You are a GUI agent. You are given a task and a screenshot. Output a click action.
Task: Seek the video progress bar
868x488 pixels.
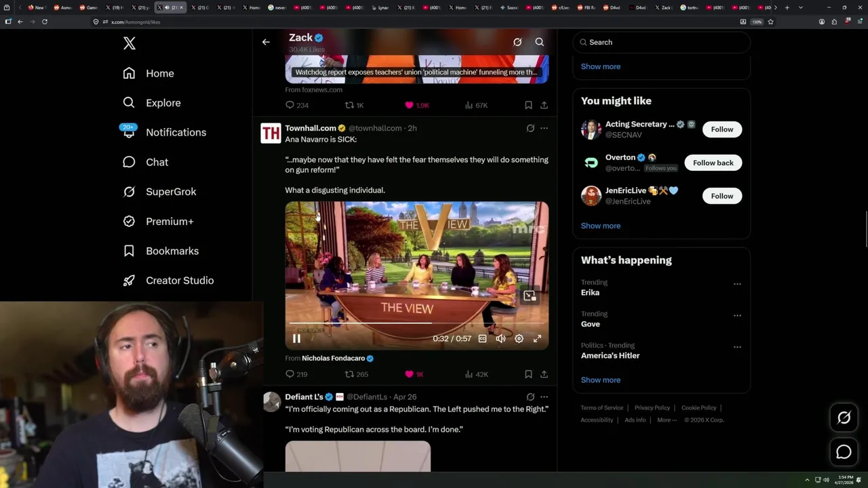pyautogui.click(x=416, y=323)
